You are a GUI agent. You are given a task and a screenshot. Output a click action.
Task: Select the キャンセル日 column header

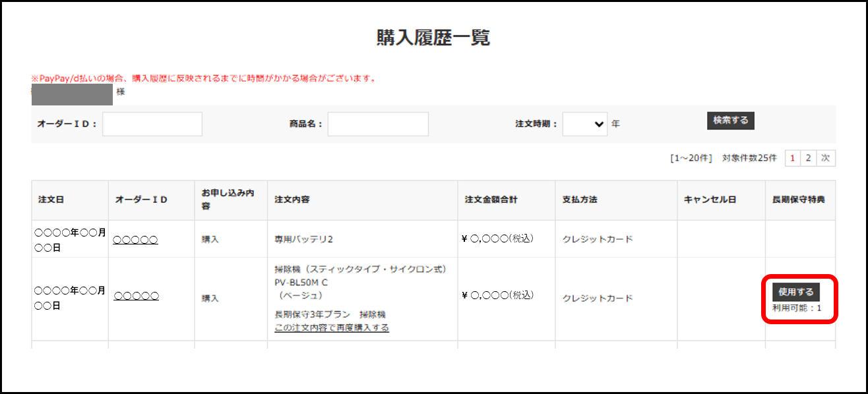click(x=710, y=200)
